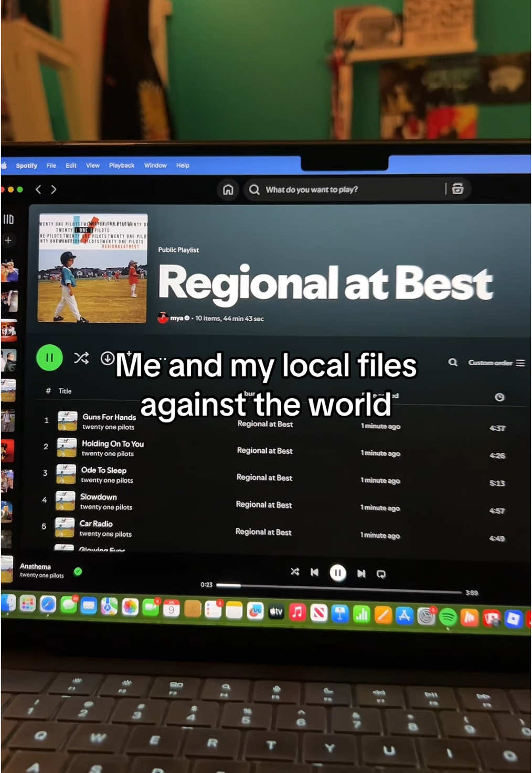Open Messages from the Dock
Image resolution: width=532 pixels, height=773 pixels.
point(69,605)
